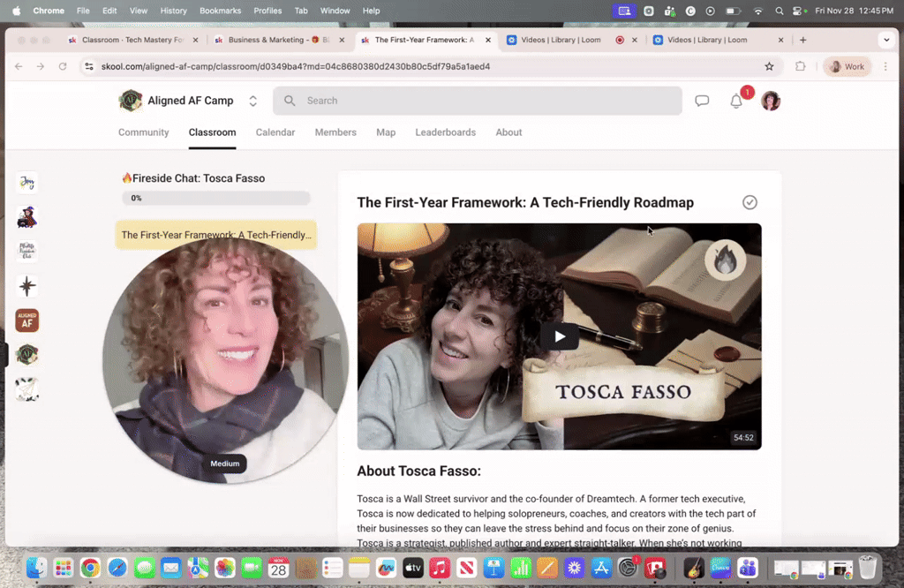Open the Chrome three-dot menu
Viewport: 904px width, 588px height.
[885, 66]
